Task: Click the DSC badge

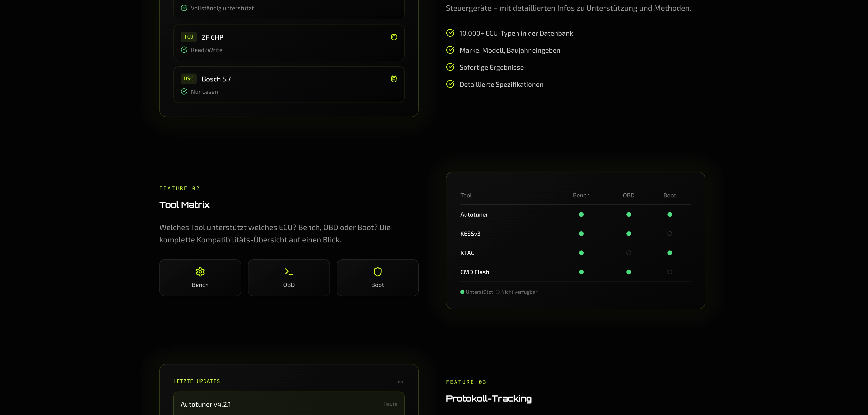Action: click(188, 78)
